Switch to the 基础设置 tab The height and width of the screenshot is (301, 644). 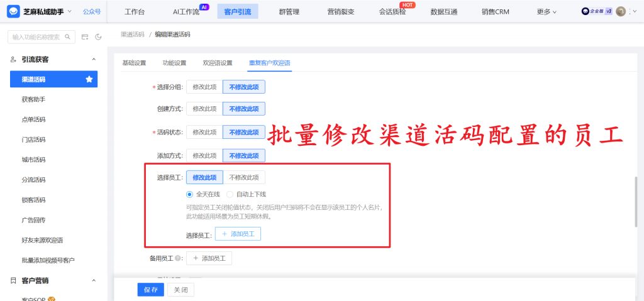click(134, 63)
